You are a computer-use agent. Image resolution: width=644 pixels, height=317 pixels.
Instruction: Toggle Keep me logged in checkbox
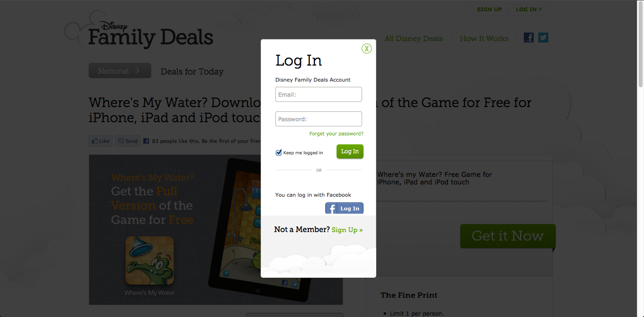(x=279, y=153)
